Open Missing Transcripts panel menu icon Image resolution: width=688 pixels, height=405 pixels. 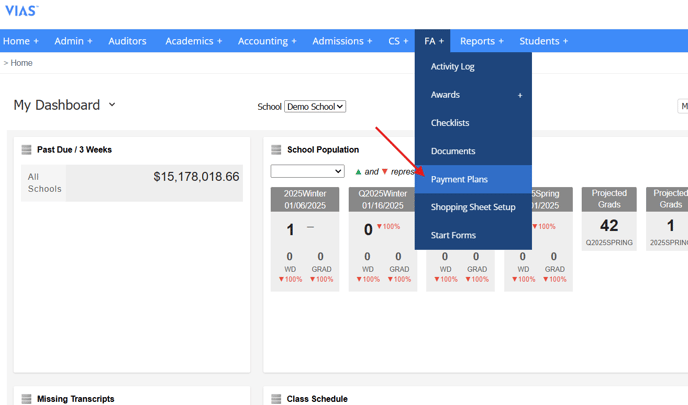click(x=26, y=399)
